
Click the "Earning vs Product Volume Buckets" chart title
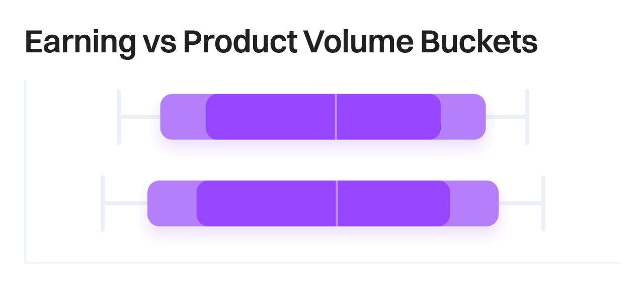tap(281, 42)
